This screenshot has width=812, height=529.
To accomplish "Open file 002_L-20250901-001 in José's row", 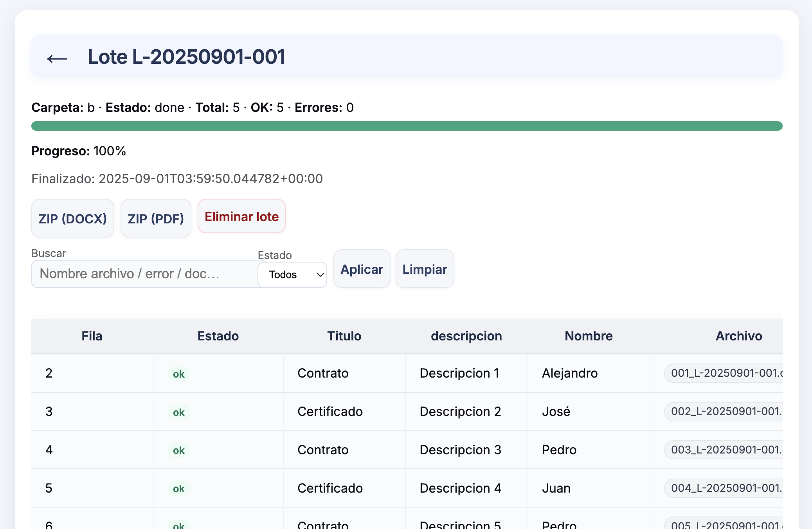I will (724, 412).
